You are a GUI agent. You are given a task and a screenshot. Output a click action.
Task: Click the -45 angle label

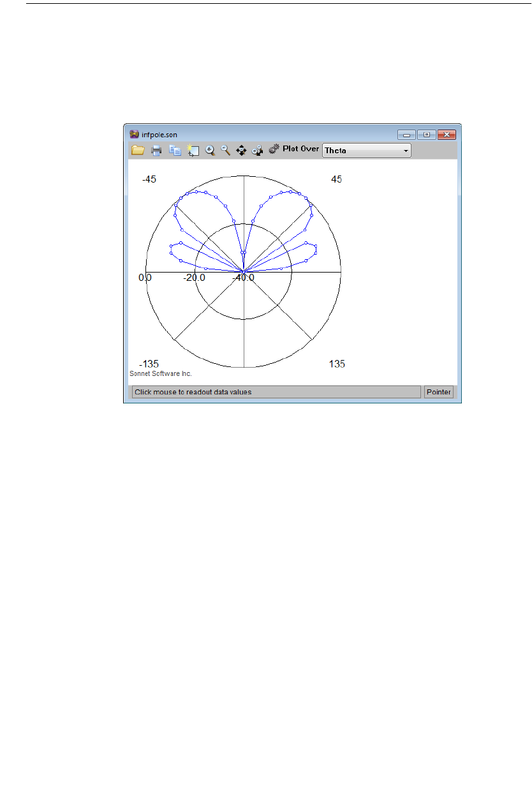[149, 179]
